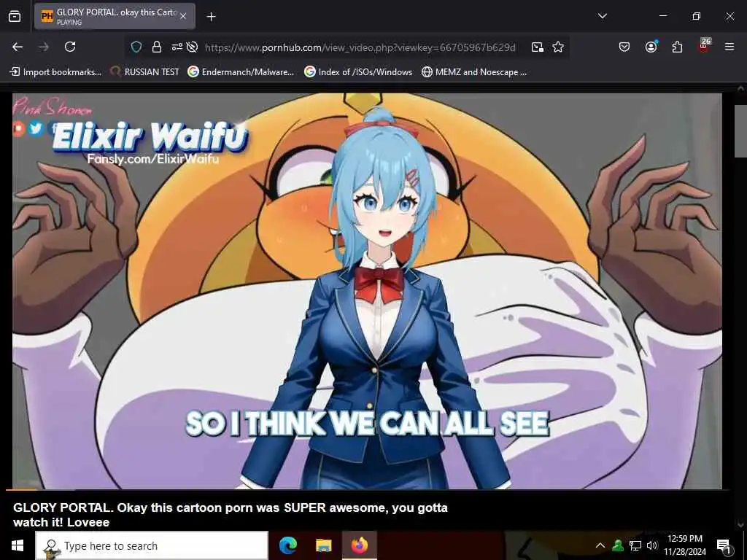747x560 pixels.
Task: Launch Microsoft Edge from the taskbar
Action: 287,545
